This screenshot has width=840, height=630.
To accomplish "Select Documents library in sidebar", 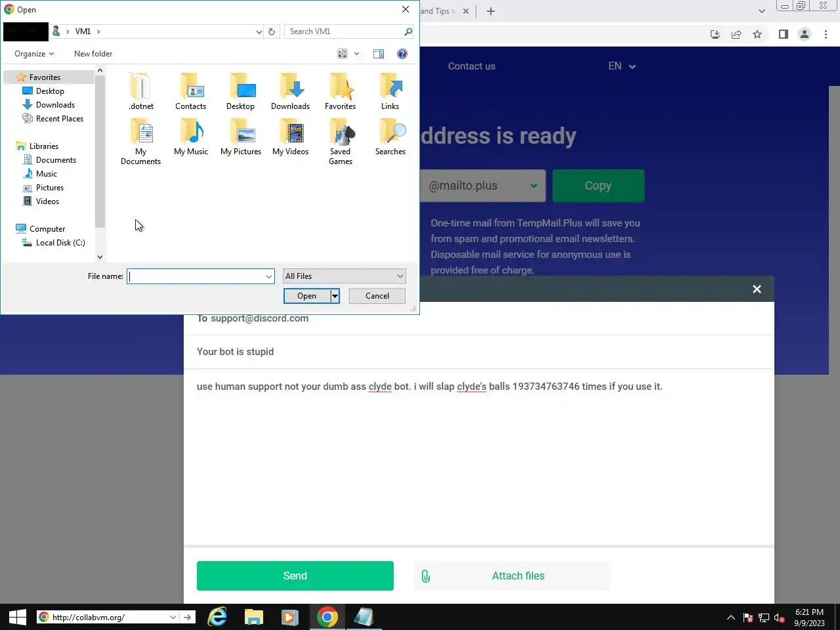I will 56,160.
